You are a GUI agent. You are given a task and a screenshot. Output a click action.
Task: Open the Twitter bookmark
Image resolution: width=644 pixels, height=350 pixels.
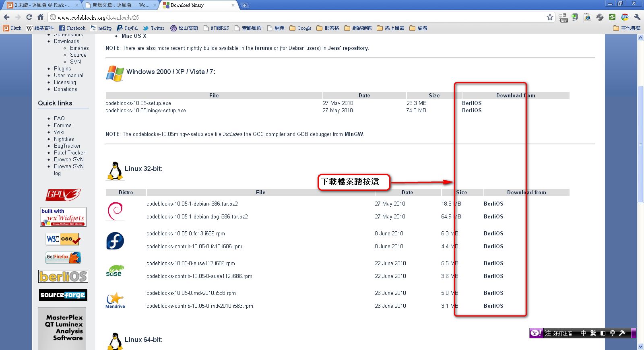[x=153, y=28]
